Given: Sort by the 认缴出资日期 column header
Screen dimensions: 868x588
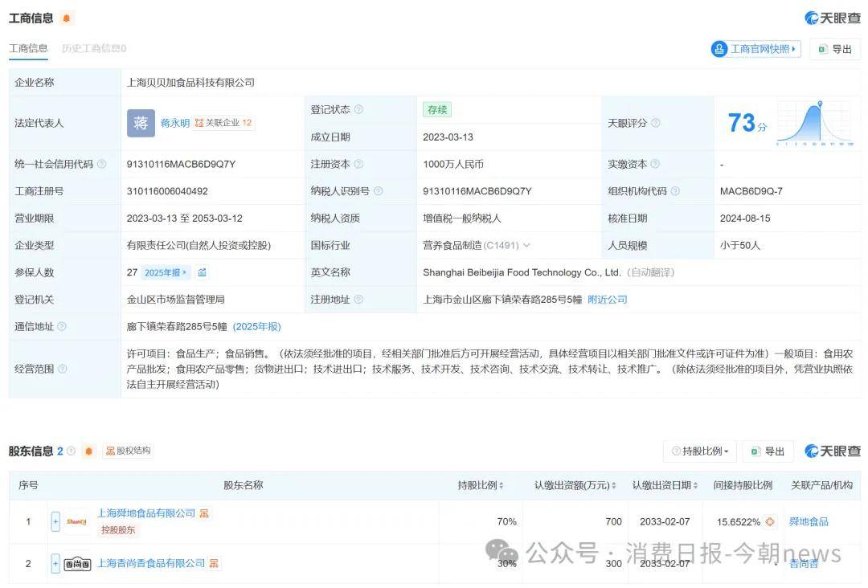Looking at the screenshot, I should (665, 485).
